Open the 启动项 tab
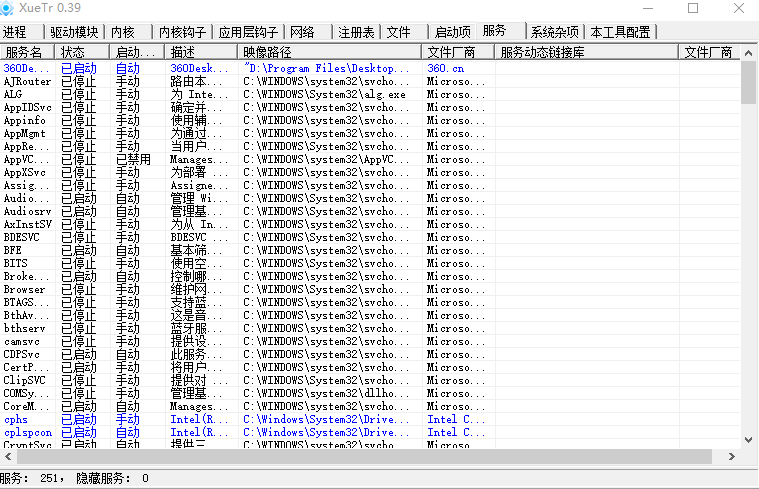 (x=449, y=32)
